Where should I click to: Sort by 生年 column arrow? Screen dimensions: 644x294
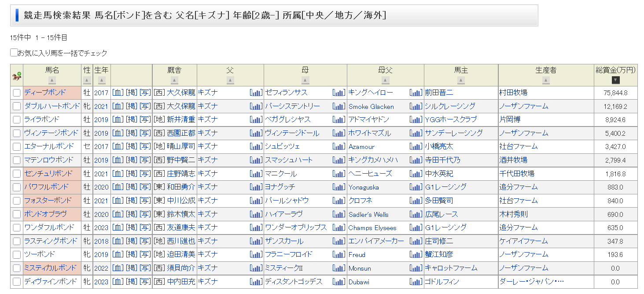102,80
